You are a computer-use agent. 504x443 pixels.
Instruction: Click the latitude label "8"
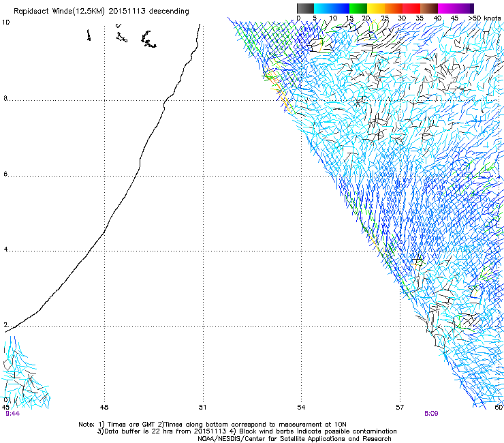pos(5,98)
